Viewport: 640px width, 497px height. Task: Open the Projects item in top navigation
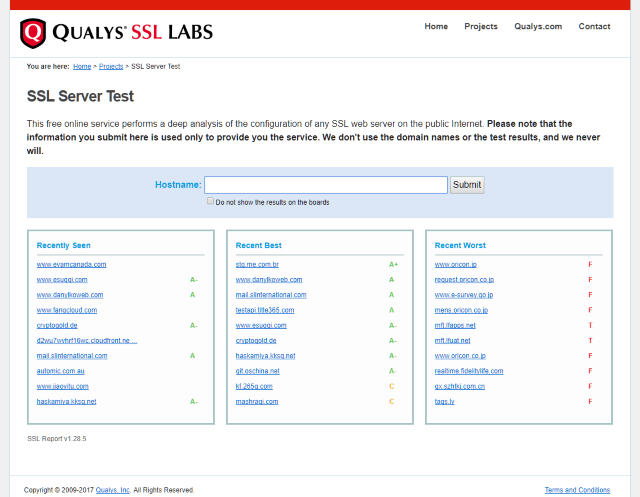[x=481, y=27]
